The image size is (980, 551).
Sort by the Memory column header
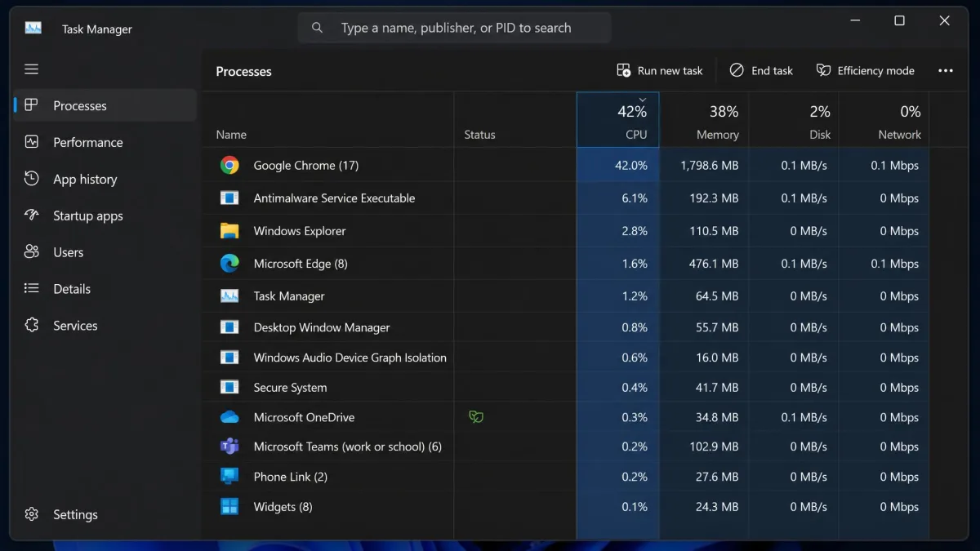[704, 120]
